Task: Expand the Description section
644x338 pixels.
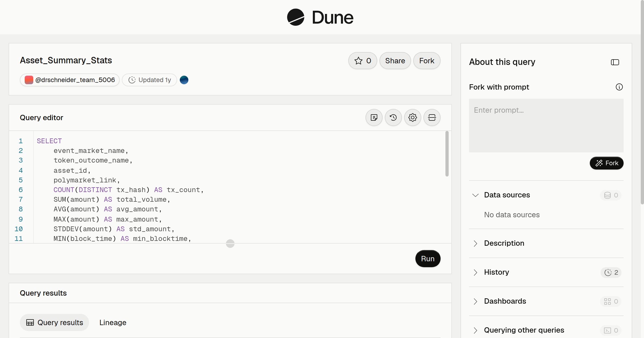Action: (x=475, y=243)
